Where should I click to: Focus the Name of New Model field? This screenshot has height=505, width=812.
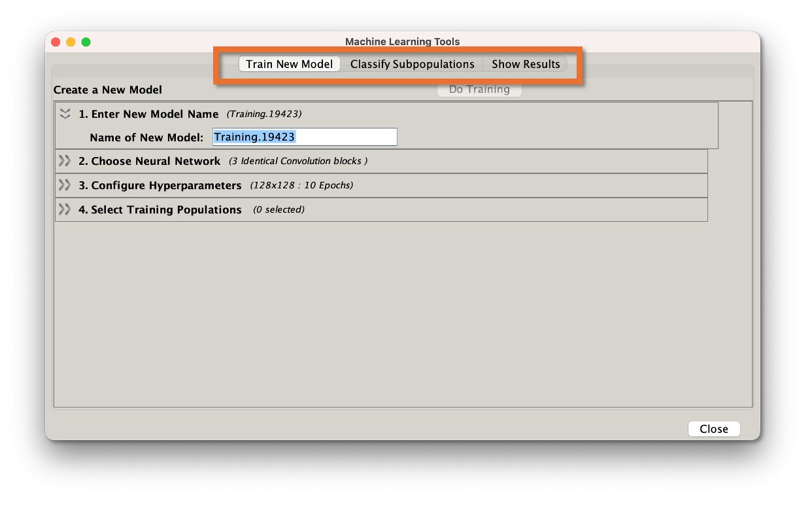[305, 137]
